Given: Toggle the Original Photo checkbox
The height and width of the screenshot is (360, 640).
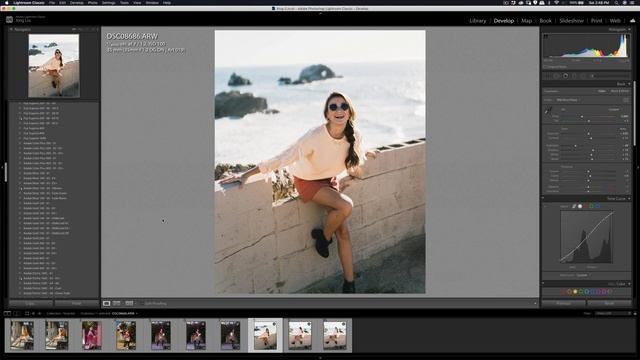Looking at the screenshot, I should tap(545, 67).
